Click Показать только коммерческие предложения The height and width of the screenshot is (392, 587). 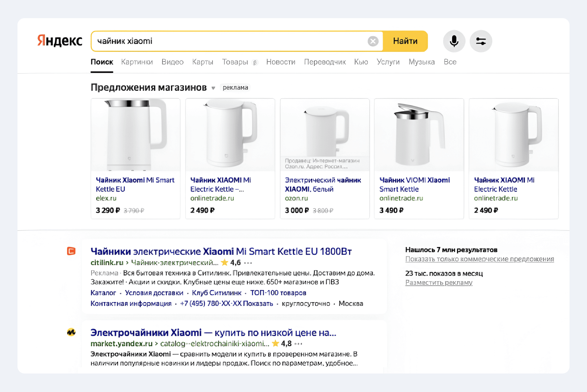[x=480, y=259]
